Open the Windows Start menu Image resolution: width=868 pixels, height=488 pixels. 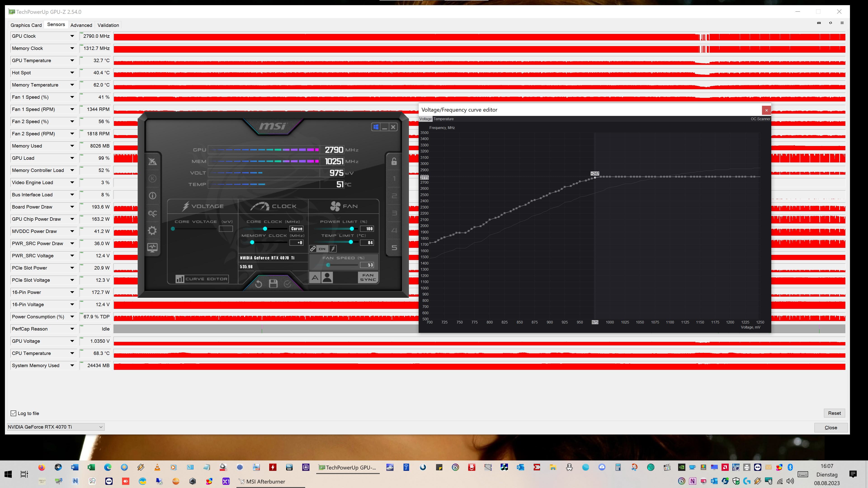point(8,474)
